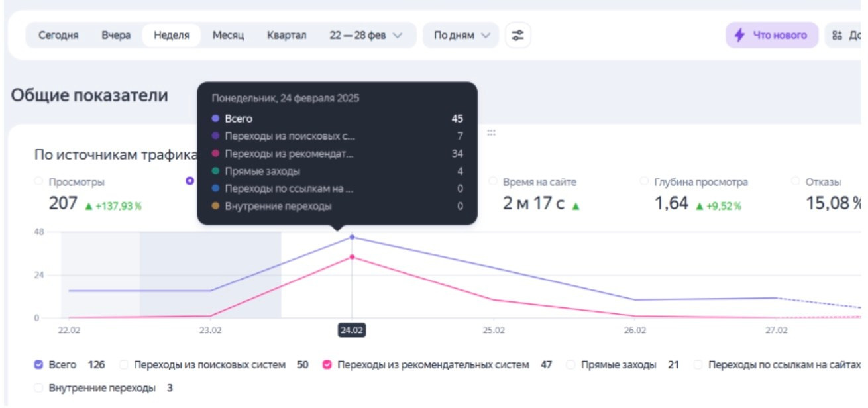This screenshot has height=408, width=868.
Task: Grab the dotted drag handle above the chart
Action: (x=491, y=132)
